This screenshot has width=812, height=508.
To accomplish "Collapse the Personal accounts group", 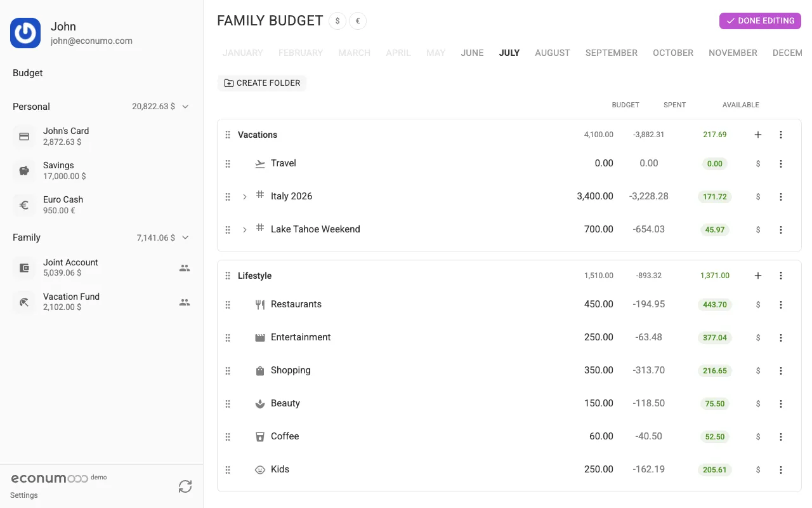I will coord(185,107).
